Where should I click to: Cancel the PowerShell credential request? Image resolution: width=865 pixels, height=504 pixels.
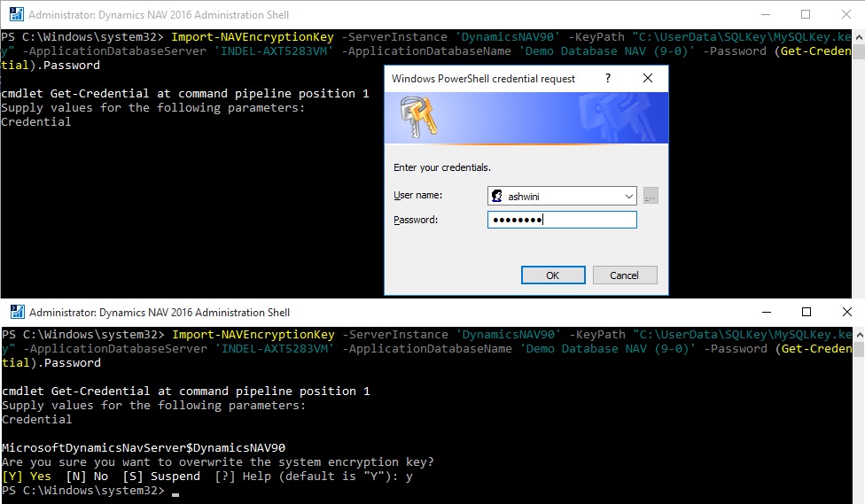click(x=625, y=275)
